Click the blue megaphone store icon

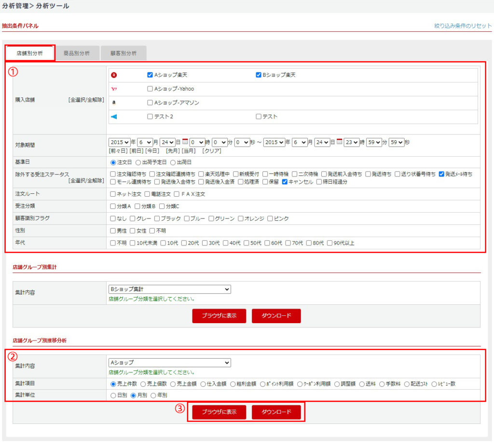click(114, 117)
